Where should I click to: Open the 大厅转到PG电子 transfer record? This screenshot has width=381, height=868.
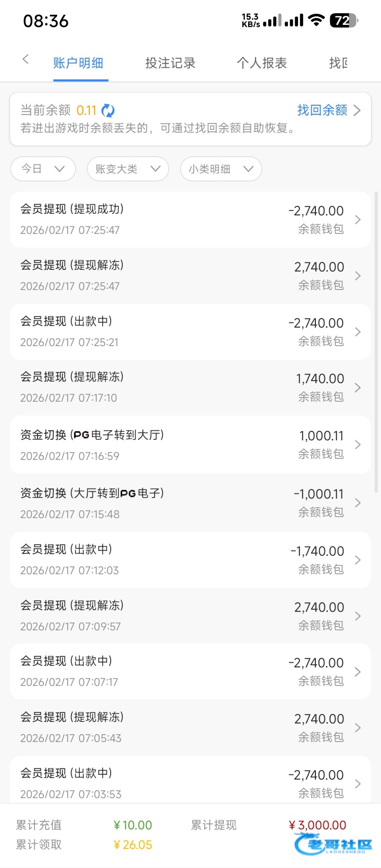click(190, 503)
